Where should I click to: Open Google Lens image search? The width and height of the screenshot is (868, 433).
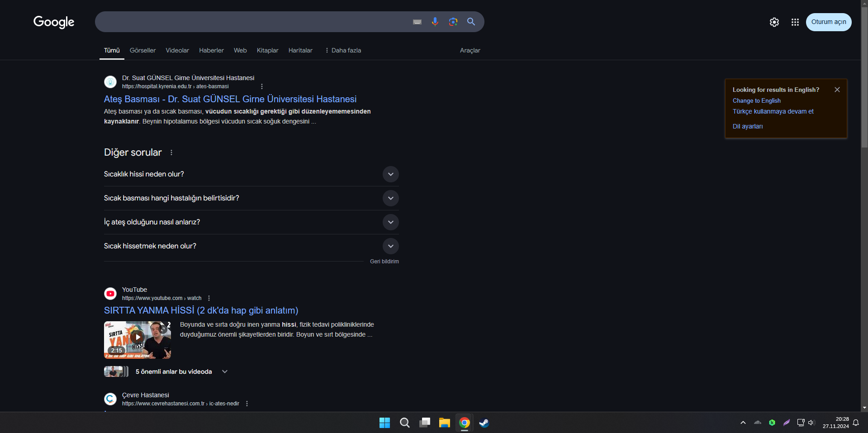(453, 22)
